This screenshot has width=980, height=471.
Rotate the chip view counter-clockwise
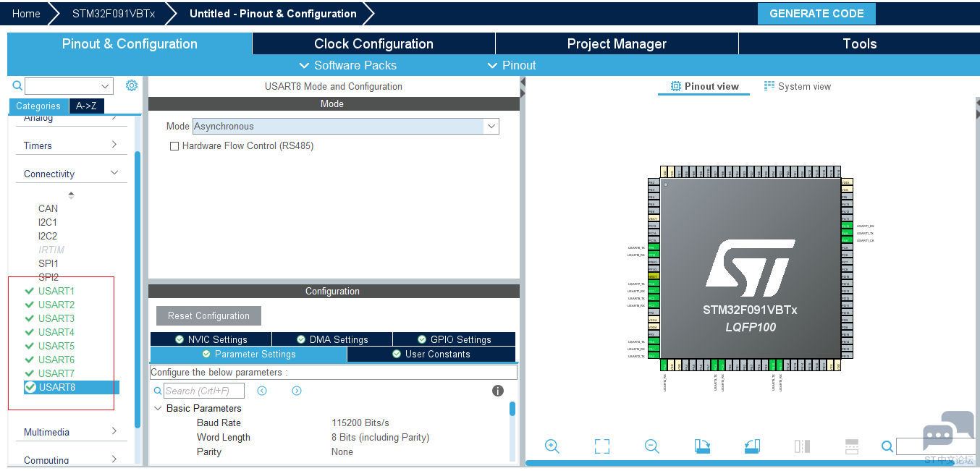752,446
